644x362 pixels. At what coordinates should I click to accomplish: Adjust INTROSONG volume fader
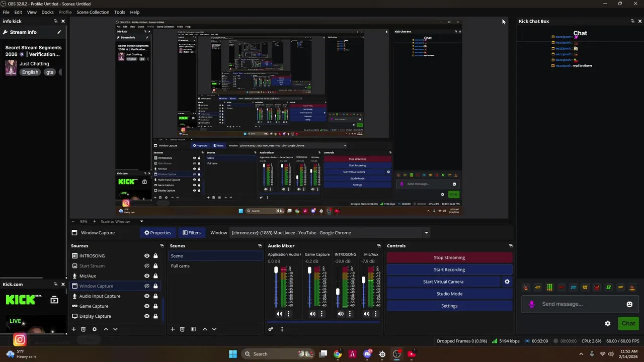coord(338,292)
